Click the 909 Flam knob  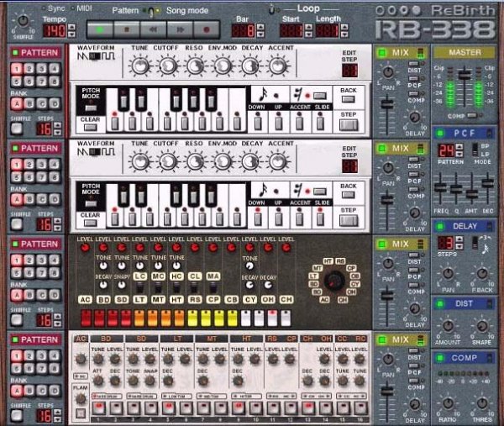click(x=81, y=398)
